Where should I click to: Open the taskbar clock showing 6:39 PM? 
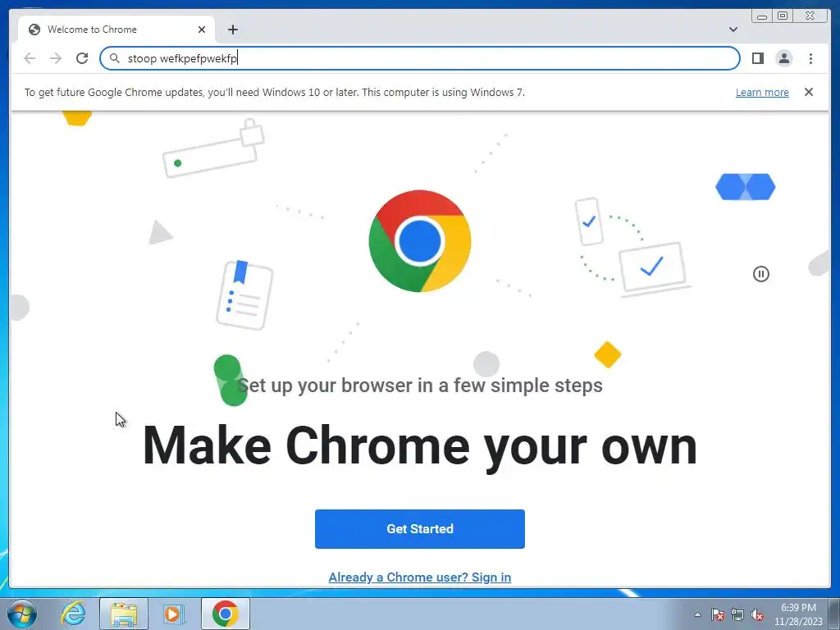click(798, 614)
